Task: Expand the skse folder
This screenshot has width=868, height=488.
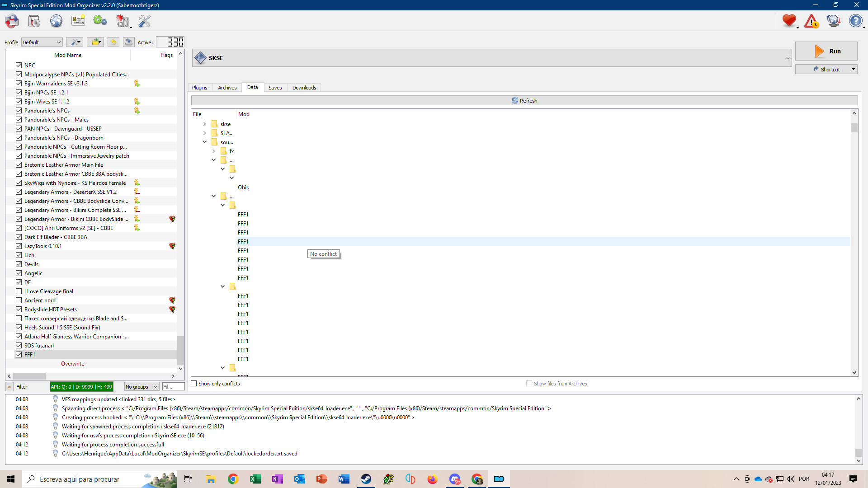Action: point(204,124)
